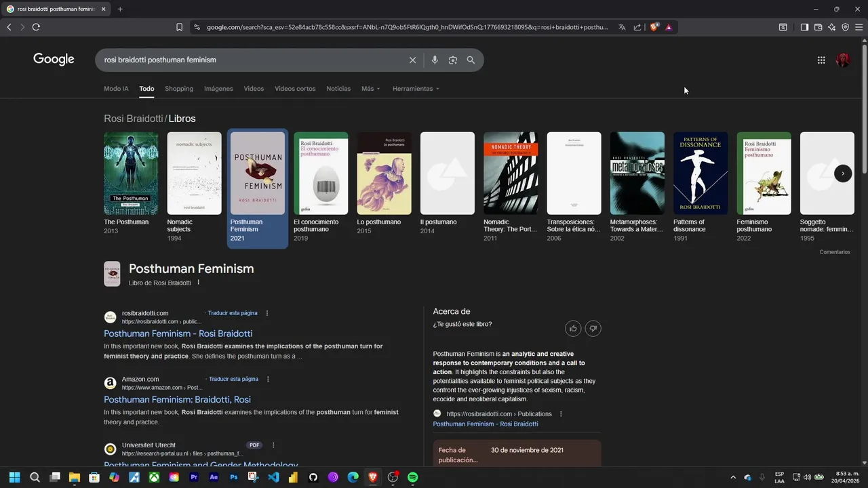Go back to the previous page

click(9, 27)
